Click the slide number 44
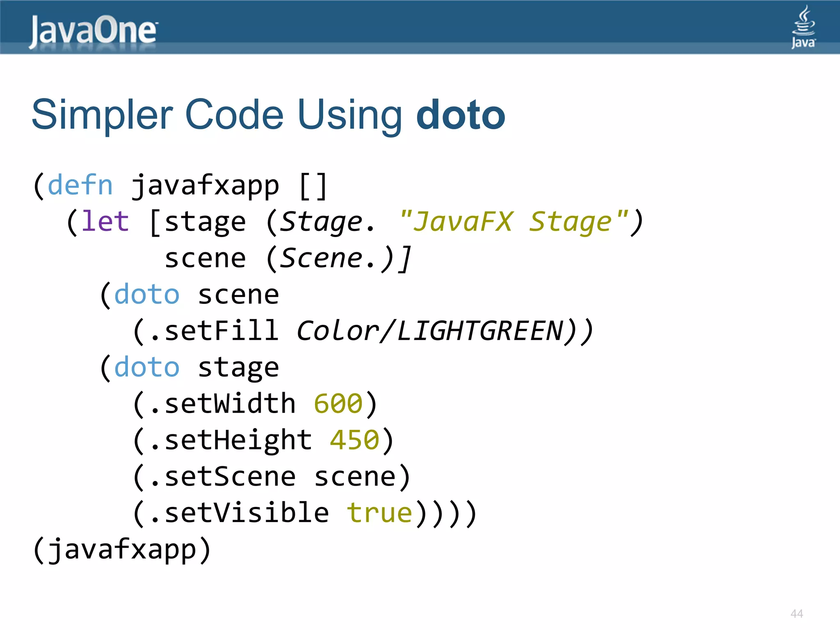Screen dimensions: 840x630 click(797, 614)
